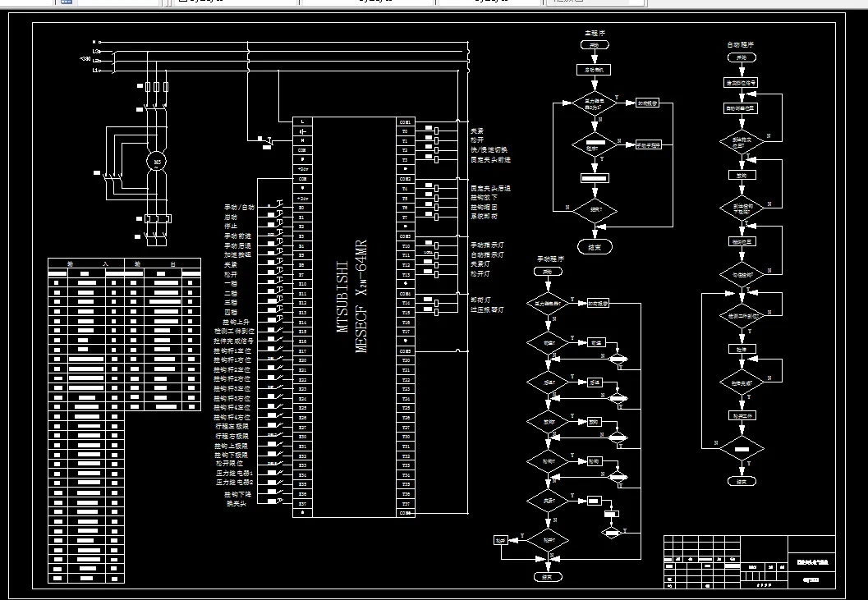The height and width of the screenshot is (600, 868).
Task: Click the 启动电机 process box
Action: 594,70
